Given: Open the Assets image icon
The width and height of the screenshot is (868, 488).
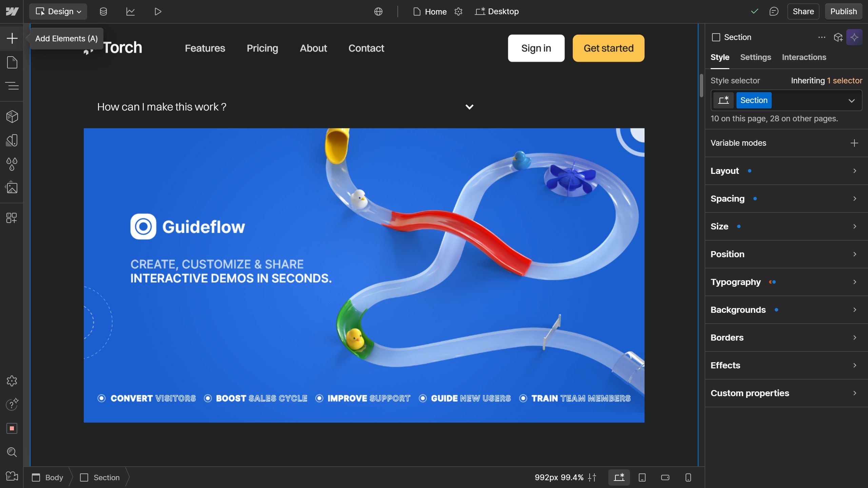Looking at the screenshot, I should [x=12, y=187].
